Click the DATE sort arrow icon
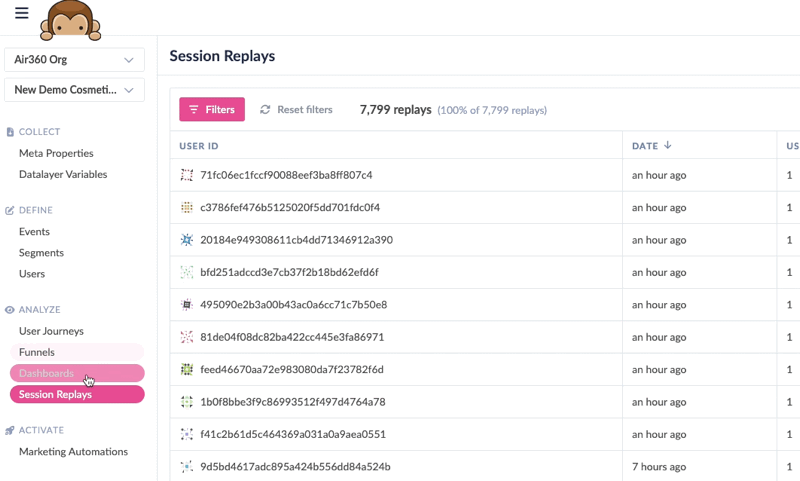The width and height of the screenshot is (800, 481). pyautogui.click(x=667, y=145)
